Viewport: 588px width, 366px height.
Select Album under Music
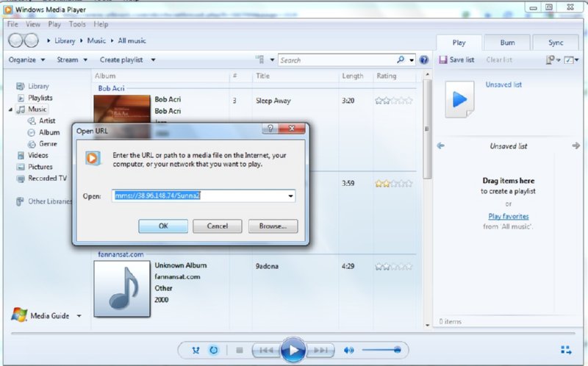(x=49, y=132)
